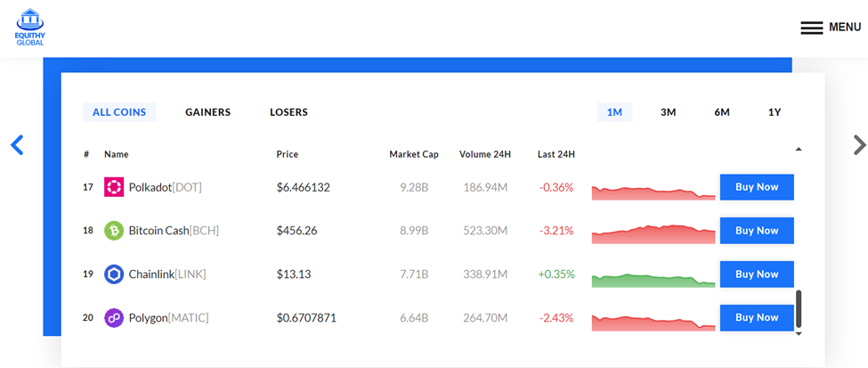The image size is (868, 368).
Task: Click the Polkadot coin icon
Action: [x=114, y=187]
